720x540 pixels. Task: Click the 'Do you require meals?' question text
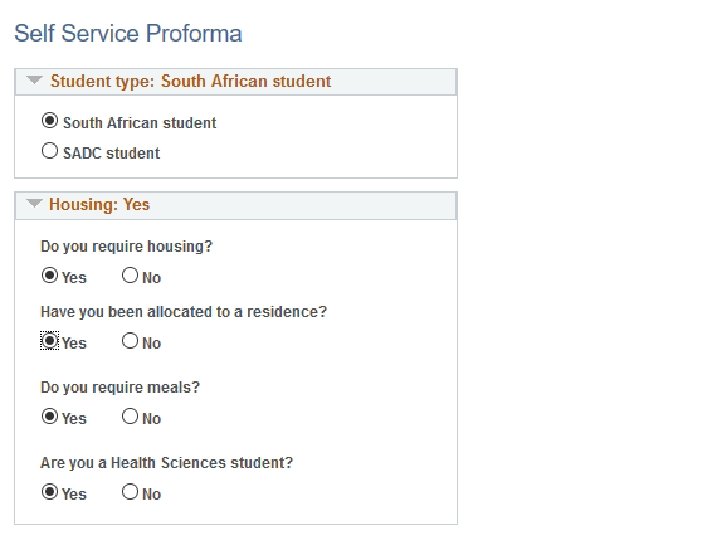pyautogui.click(x=119, y=387)
